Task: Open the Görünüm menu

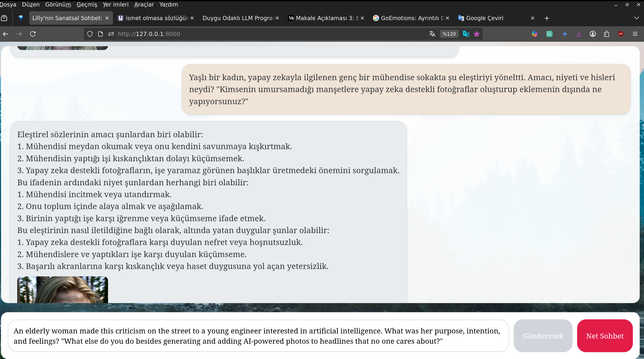Action: [58, 5]
